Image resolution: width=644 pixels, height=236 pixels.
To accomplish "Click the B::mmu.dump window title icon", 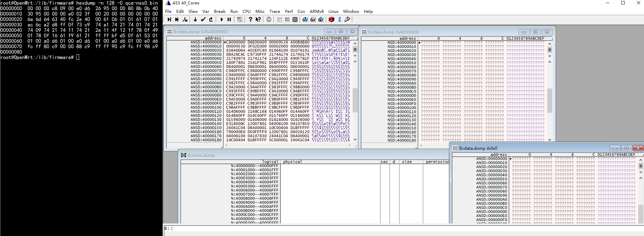I will [x=184, y=155].
